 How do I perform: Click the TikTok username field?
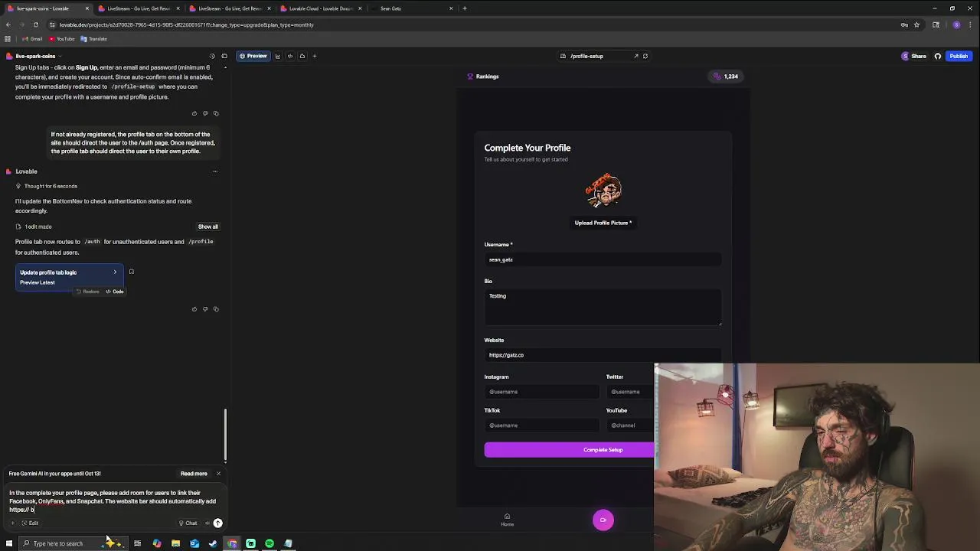tap(542, 425)
